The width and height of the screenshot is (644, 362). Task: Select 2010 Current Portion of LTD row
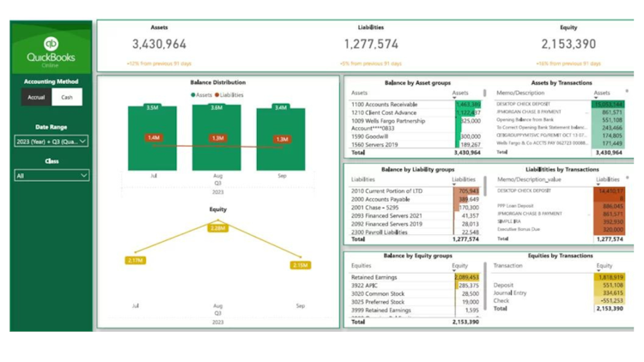coord(415,191)
